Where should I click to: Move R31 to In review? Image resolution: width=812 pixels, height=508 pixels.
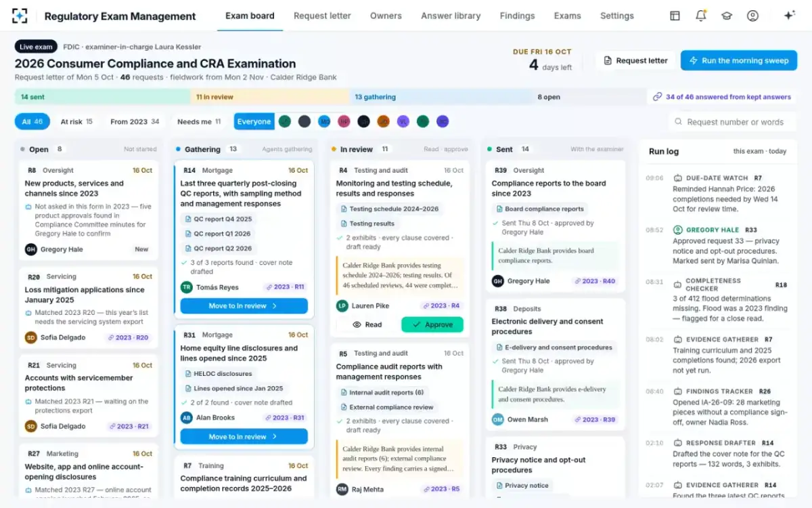click(244, 437)
